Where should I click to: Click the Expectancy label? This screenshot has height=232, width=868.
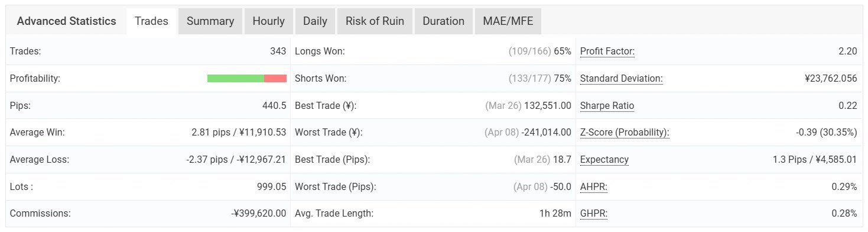click(x=604, y=160)
